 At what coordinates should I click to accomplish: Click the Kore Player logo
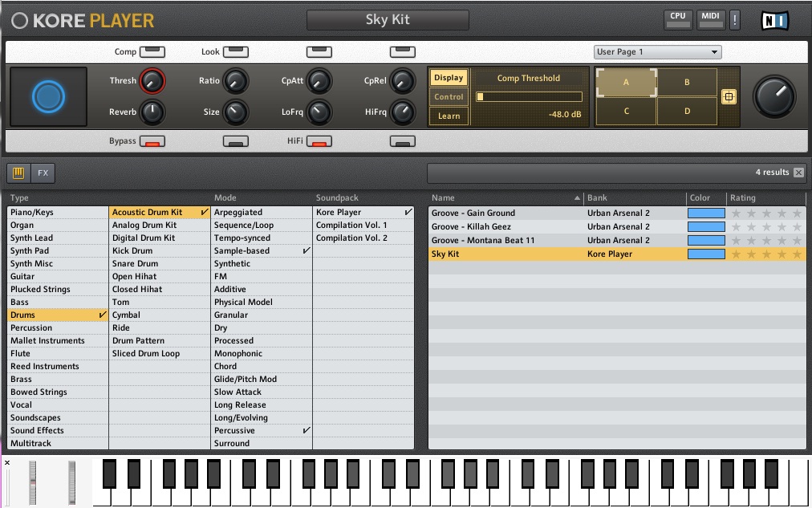coord(83,21)
